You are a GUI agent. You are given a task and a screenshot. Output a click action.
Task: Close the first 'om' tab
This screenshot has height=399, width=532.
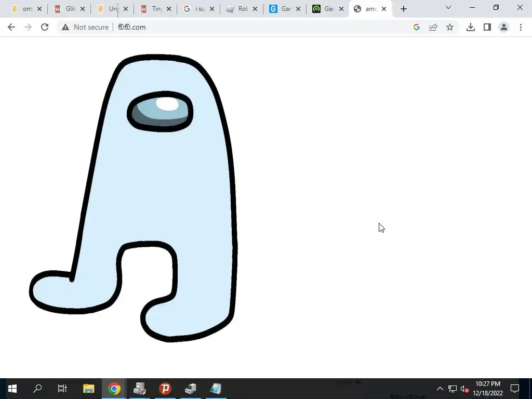point(39,9)
